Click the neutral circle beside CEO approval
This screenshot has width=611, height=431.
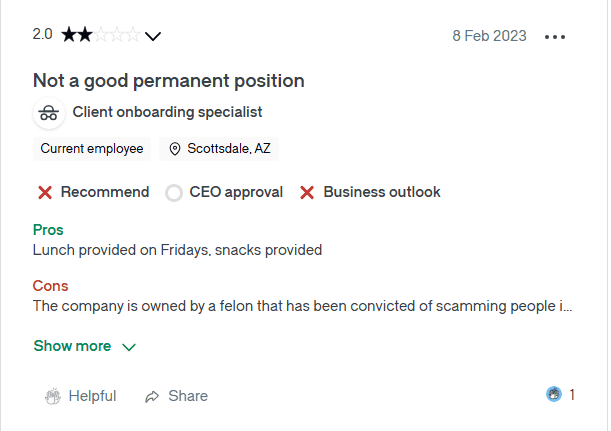[174, 193]
